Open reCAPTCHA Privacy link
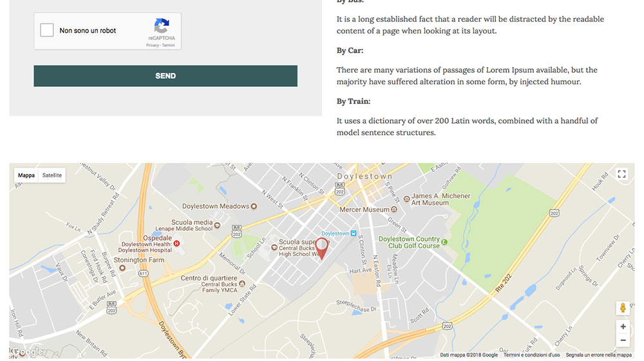Viewport: 644px width, 361px height. coord(152,46)
